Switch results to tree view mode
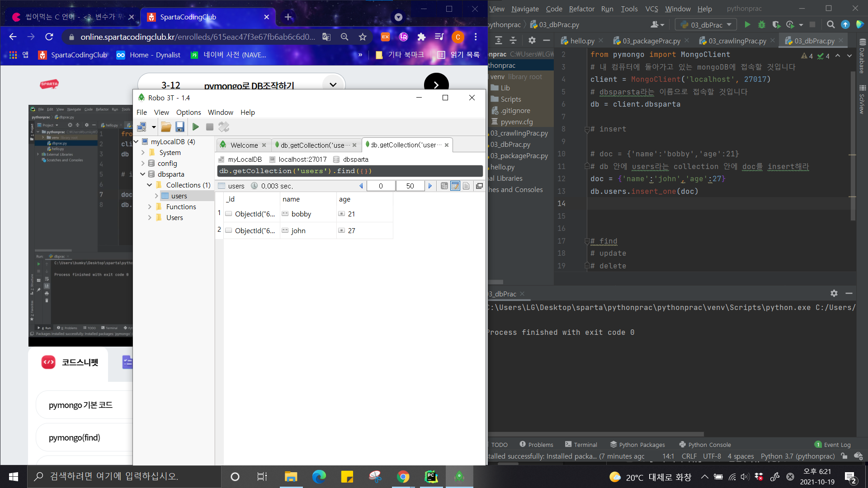Screen dimensions: 868x488 point(444,186)
